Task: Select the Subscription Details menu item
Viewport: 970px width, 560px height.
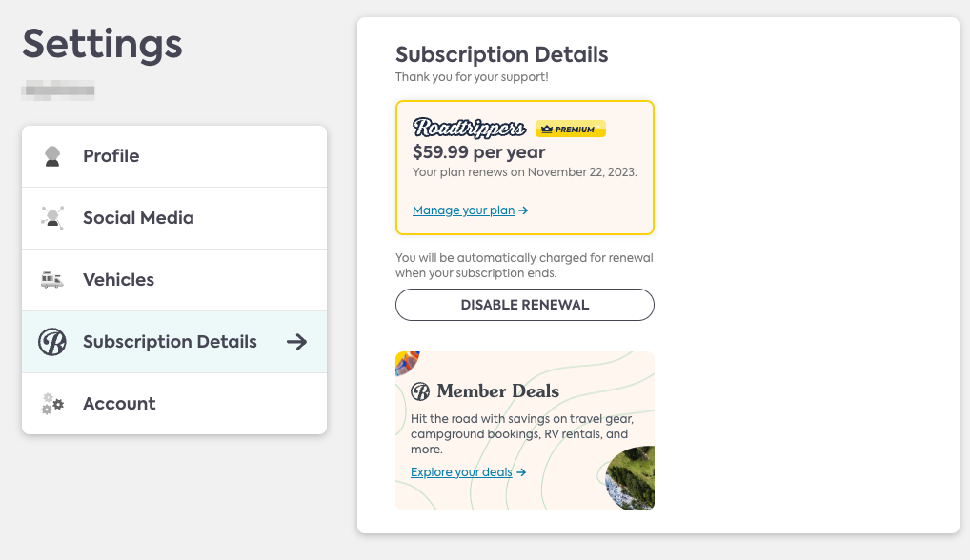Action: click(x=174, y=342)
